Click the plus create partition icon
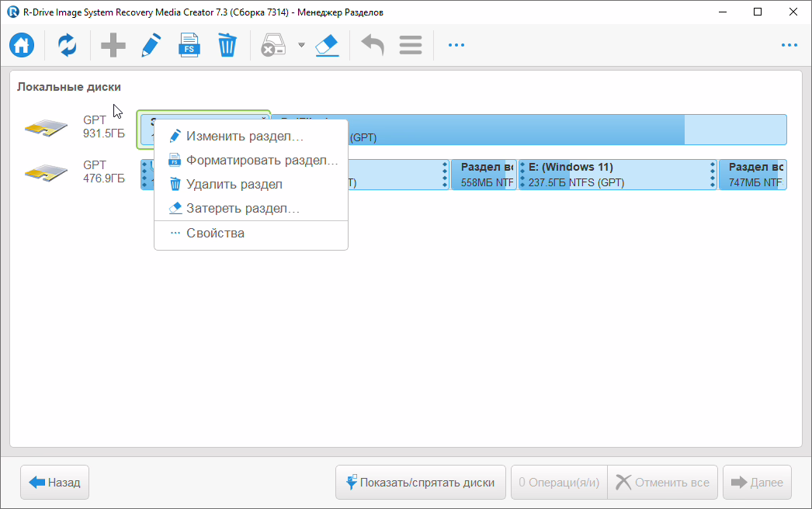 (113, 45)
